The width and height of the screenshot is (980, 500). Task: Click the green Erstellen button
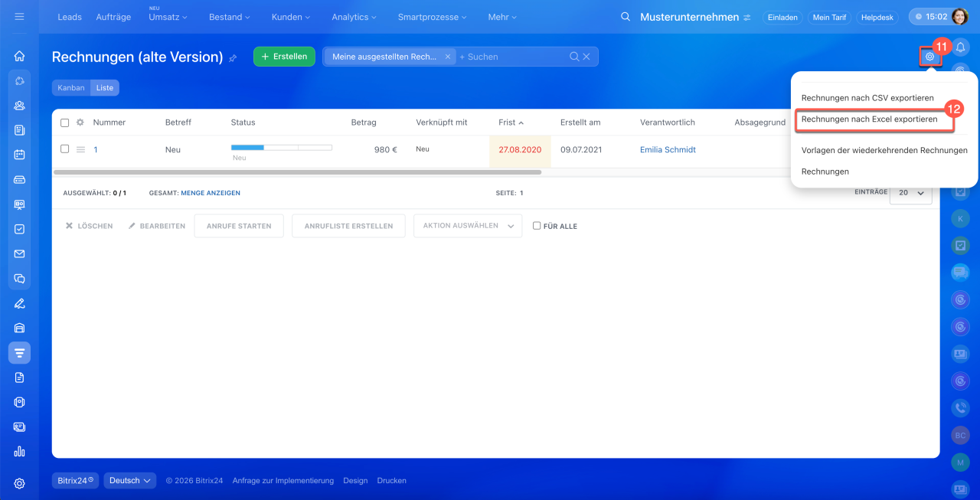tap(284, 57)
